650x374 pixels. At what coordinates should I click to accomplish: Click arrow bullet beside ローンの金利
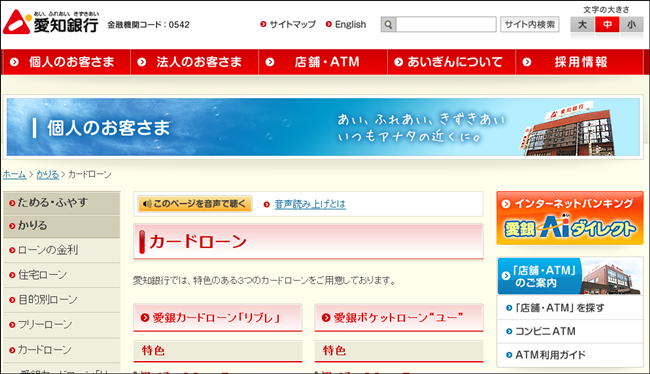pos(12,250)
